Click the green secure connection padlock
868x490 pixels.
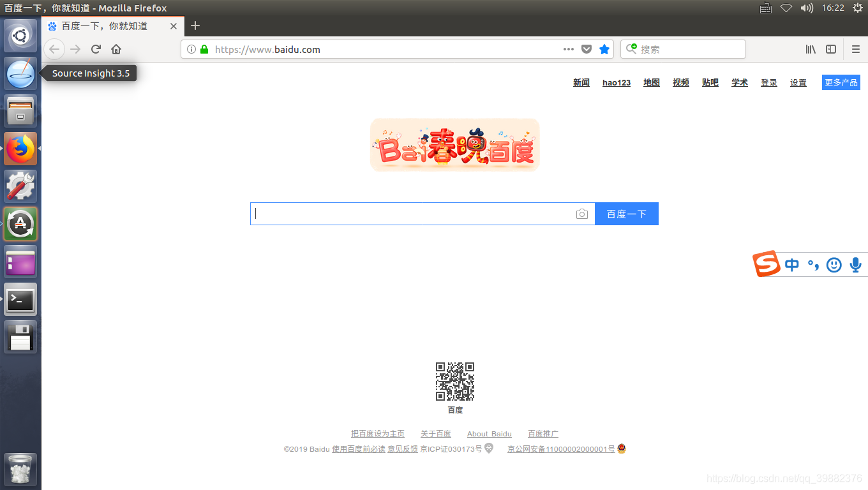click(204, 49)
